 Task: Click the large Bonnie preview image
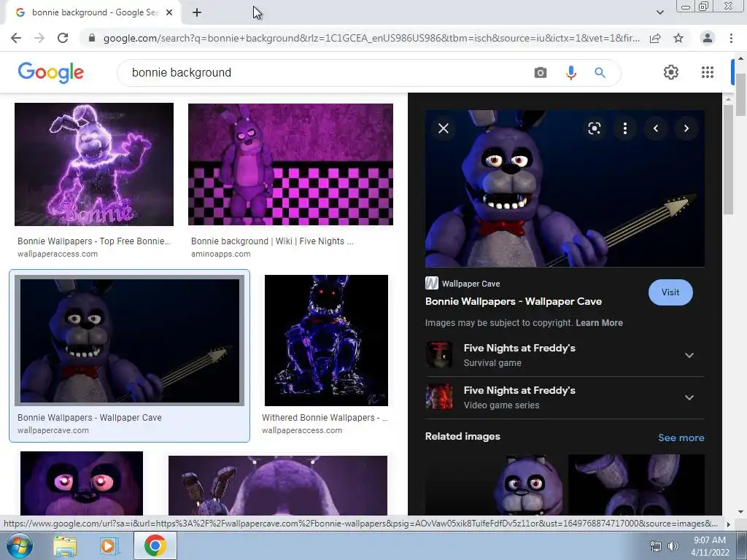click(x=565, y=189)
